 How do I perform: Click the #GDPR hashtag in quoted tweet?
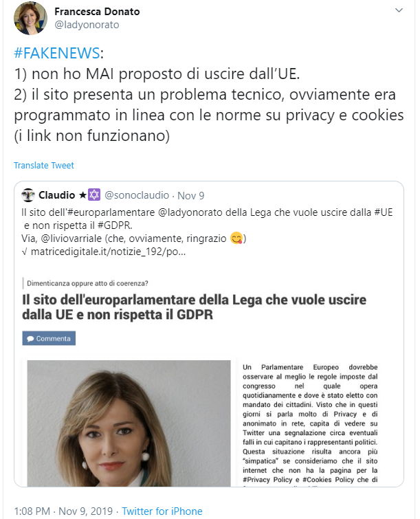coord(114,225)
